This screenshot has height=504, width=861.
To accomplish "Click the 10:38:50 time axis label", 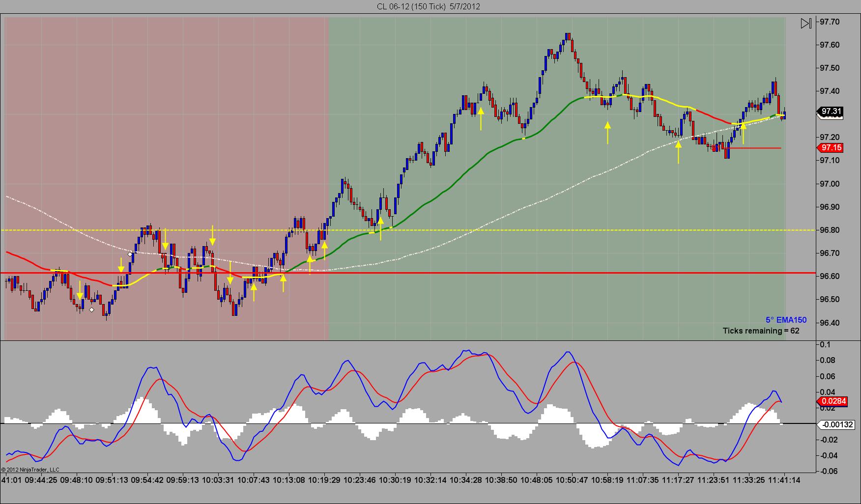I will point(501,479).
